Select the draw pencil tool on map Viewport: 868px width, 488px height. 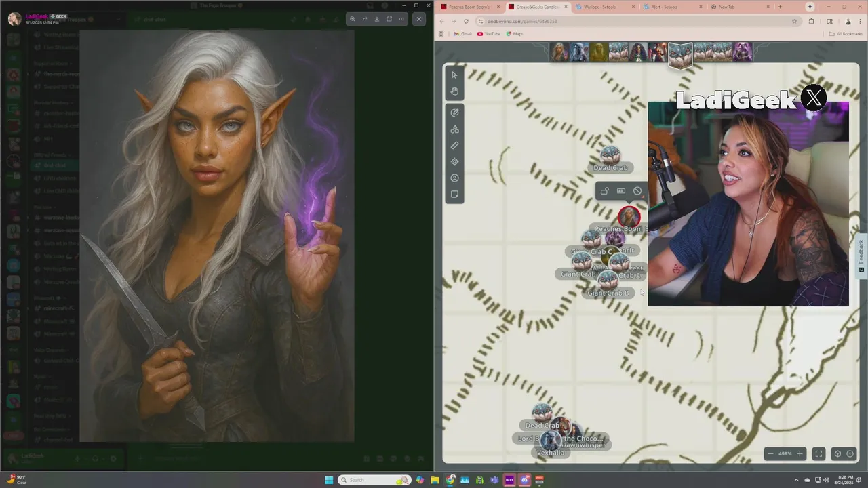[x=454, y=113]
